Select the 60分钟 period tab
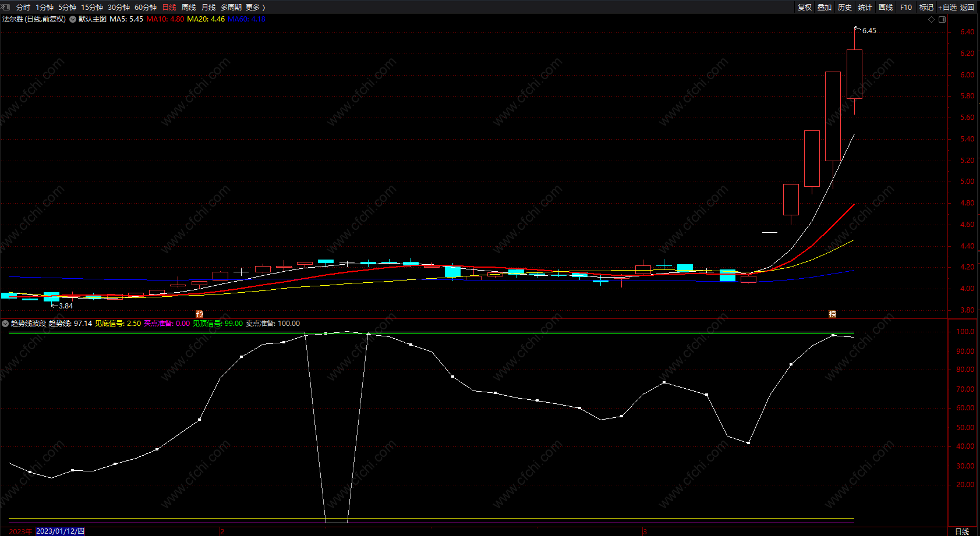The height and width of the screenshot is (536, 980). (146, 8)
